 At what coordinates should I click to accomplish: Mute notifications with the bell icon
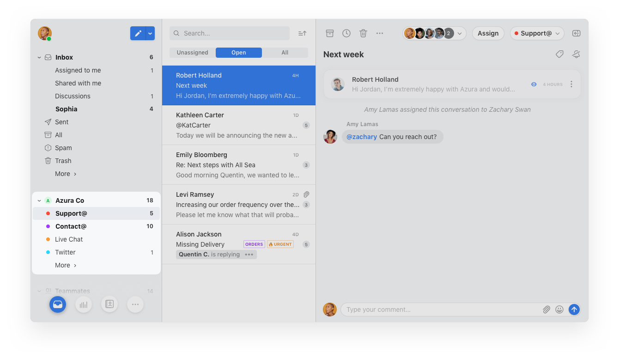(x=576, y=55)
